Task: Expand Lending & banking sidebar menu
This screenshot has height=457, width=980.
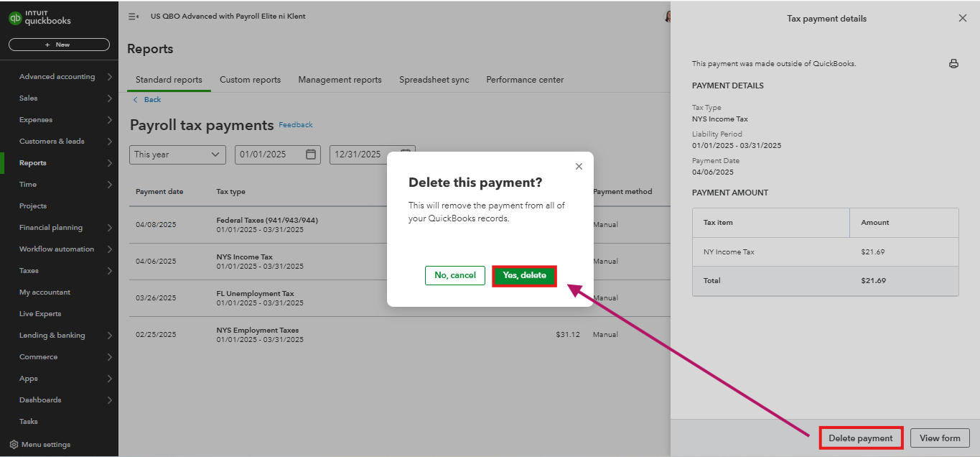Action: click(x=109, y=336)
